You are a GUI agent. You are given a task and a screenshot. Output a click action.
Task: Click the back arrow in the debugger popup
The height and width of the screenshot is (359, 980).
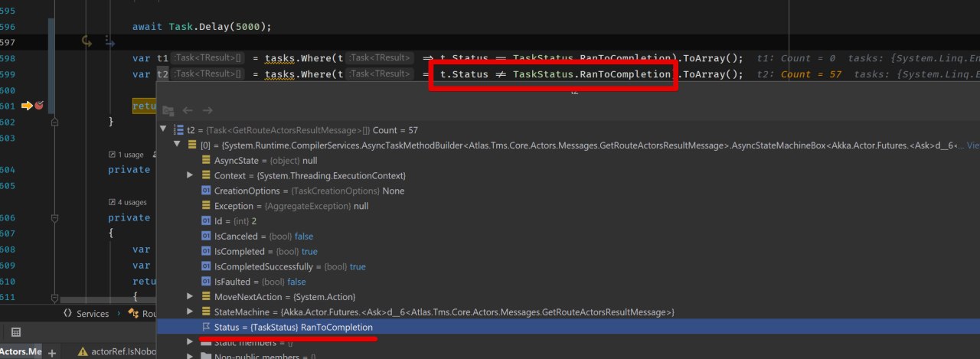(x=188, y=111)
